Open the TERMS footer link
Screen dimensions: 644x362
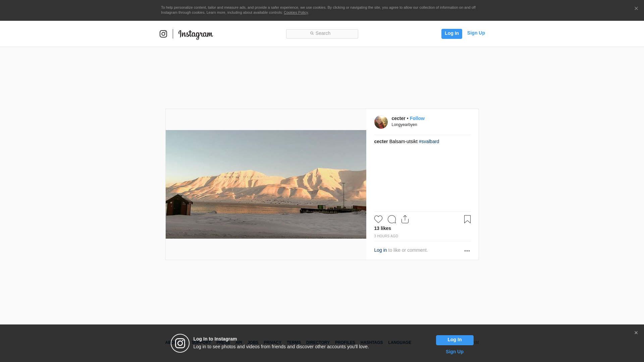(x=293, y=343)
